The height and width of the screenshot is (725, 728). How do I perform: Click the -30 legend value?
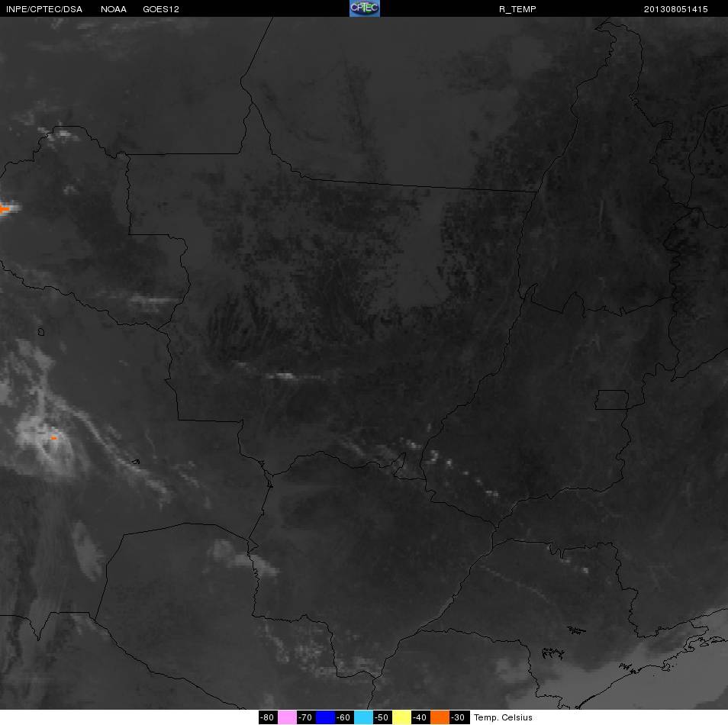click(x=459, y=717)
